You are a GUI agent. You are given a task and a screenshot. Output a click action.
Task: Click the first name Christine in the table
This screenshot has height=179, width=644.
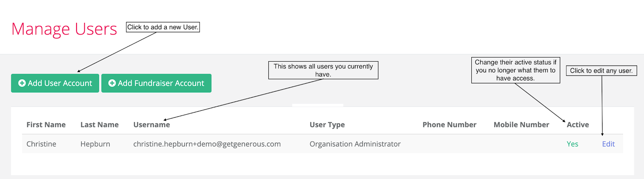[41, 144]
